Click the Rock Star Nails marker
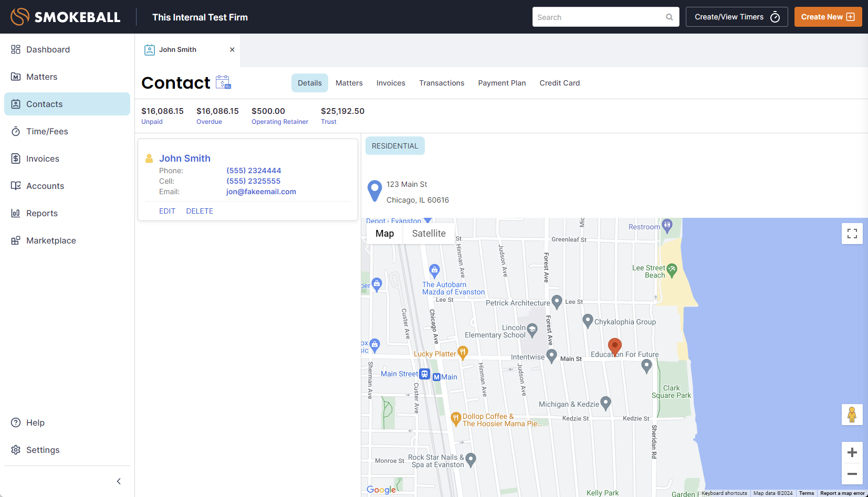Viewport: 868px width, 497px height. pos(470,459)
